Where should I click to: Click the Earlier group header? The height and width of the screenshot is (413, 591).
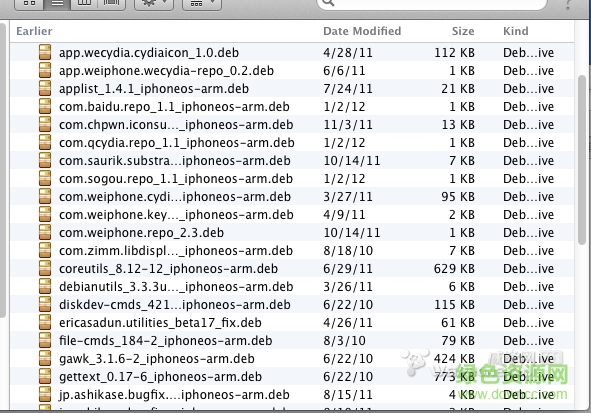tap(34, 31)
